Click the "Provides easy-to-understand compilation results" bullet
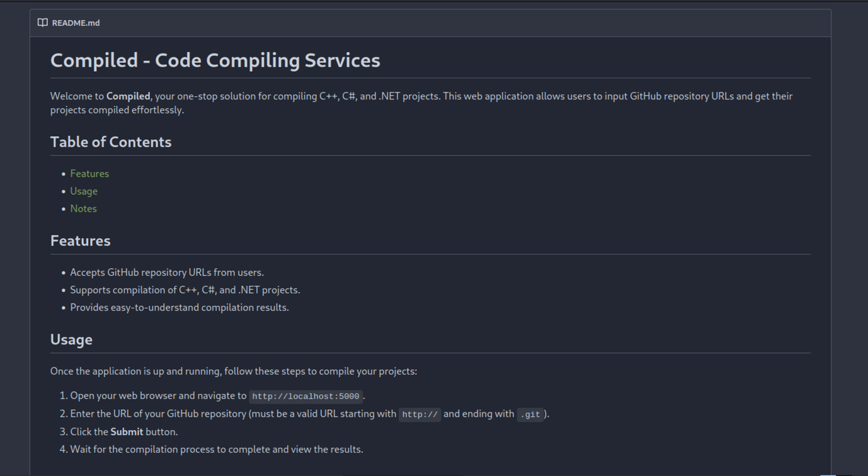The image size is (868, 476). pyautogui.click(x=180, y=308)
